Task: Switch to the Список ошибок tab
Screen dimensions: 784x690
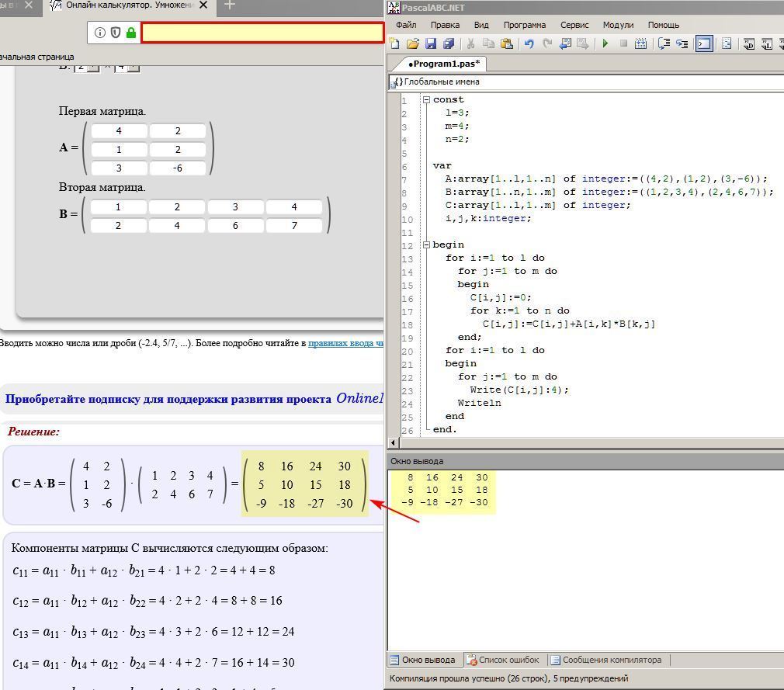Action: (502, 660)
